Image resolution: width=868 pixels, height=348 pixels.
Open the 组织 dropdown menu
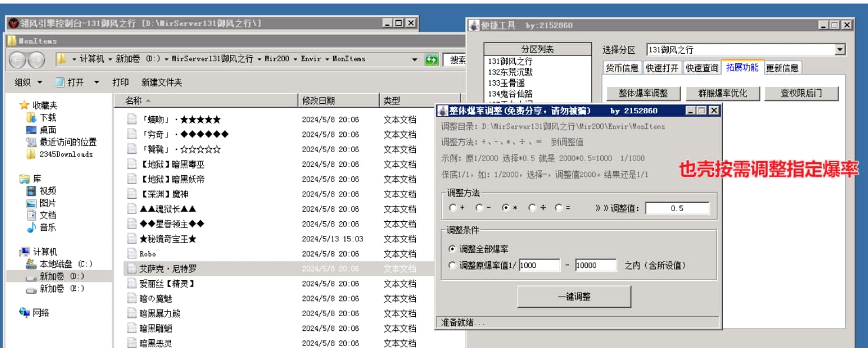tap(28, 83)
